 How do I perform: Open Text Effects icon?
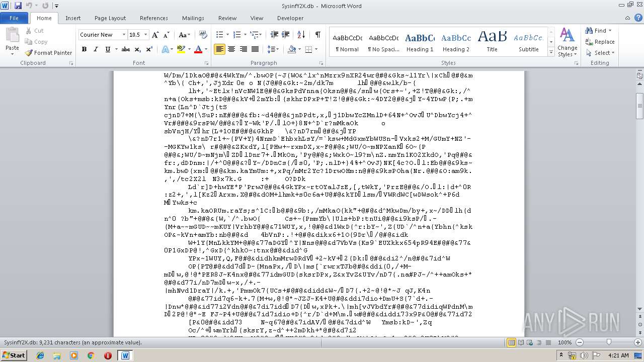tap(165, 49)
